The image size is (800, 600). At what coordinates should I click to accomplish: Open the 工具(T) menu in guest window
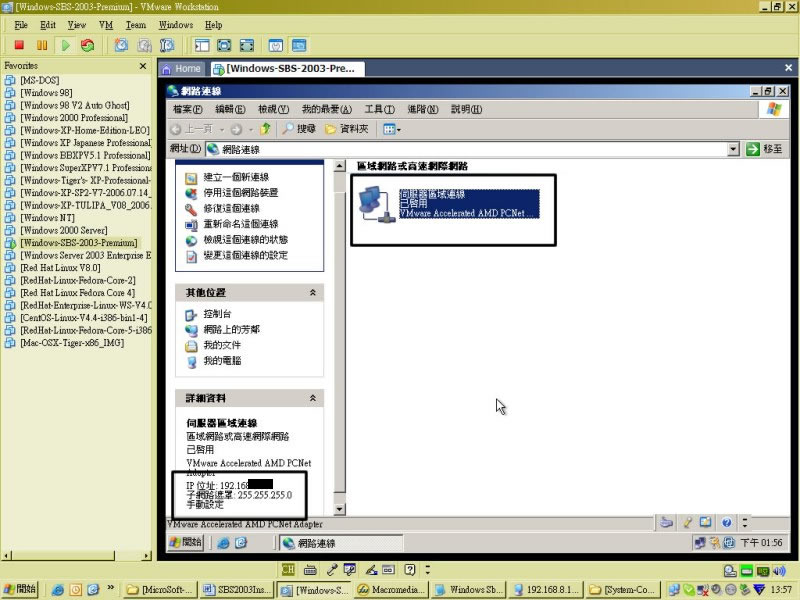point(380,109)
